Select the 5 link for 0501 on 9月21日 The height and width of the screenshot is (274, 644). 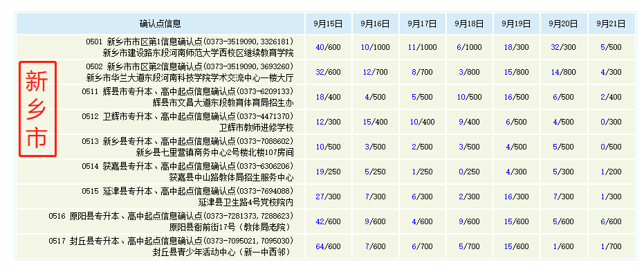click(603, 47)
